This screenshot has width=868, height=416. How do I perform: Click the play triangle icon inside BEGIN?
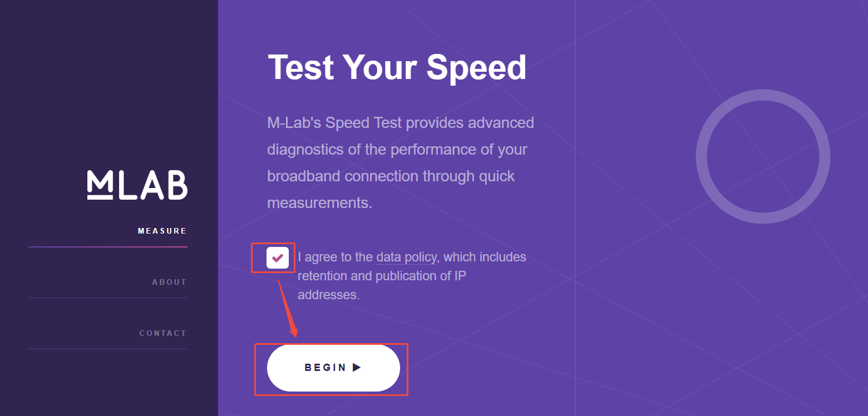(x=357, y=368)
